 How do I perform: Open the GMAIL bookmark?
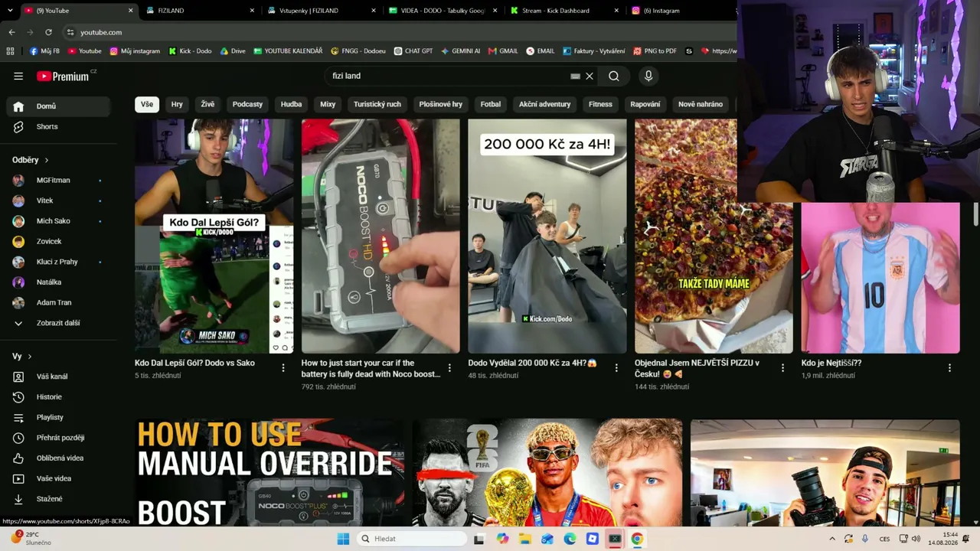click(x=503, y=51)
